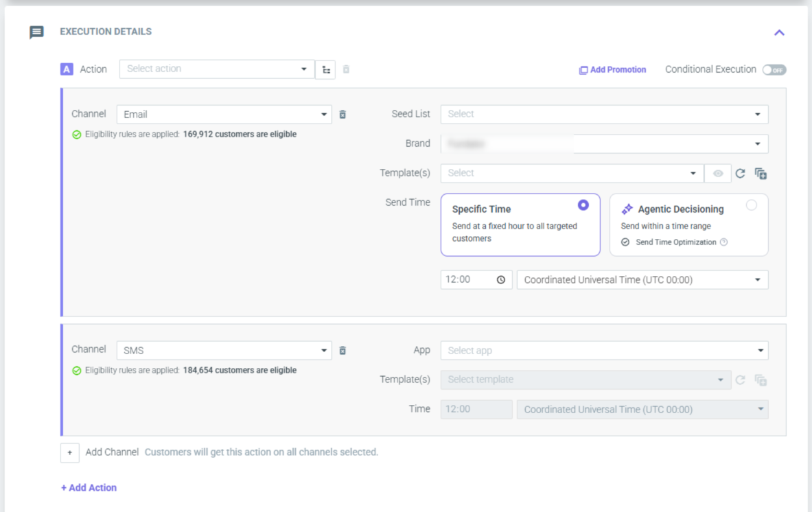
Task: Select the Agentic Decisioning radio option
Action: pyautogui.click(x=752, y=205)
